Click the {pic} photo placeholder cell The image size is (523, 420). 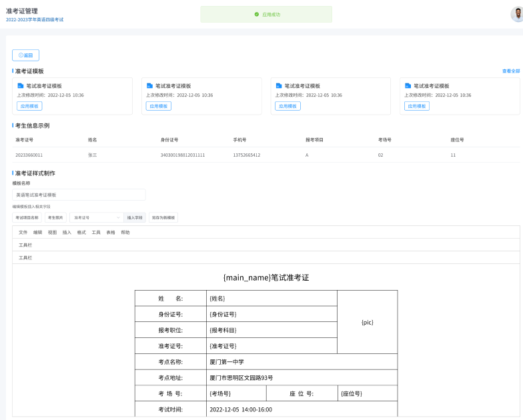click(368, 322)
